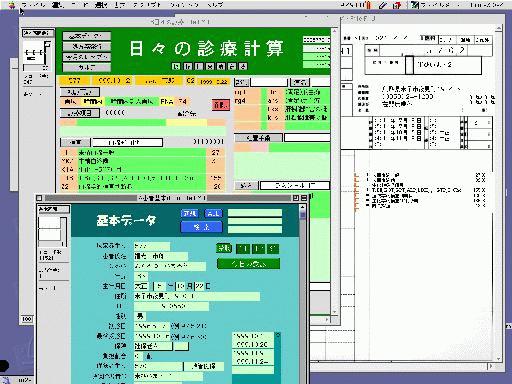The width and height of the screenshot is (512, 384).
Task: Open the ヘルプ menu in the menu bar
Action: (215, 5)
